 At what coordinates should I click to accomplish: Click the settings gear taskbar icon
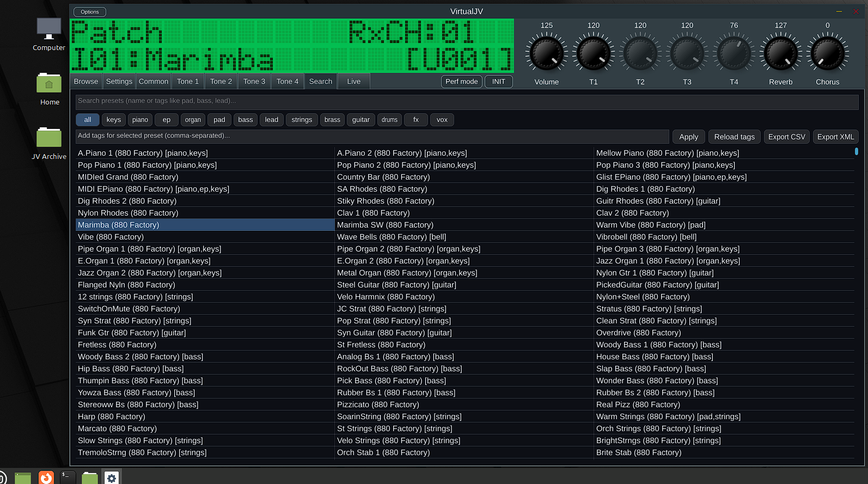click(112, 477)
